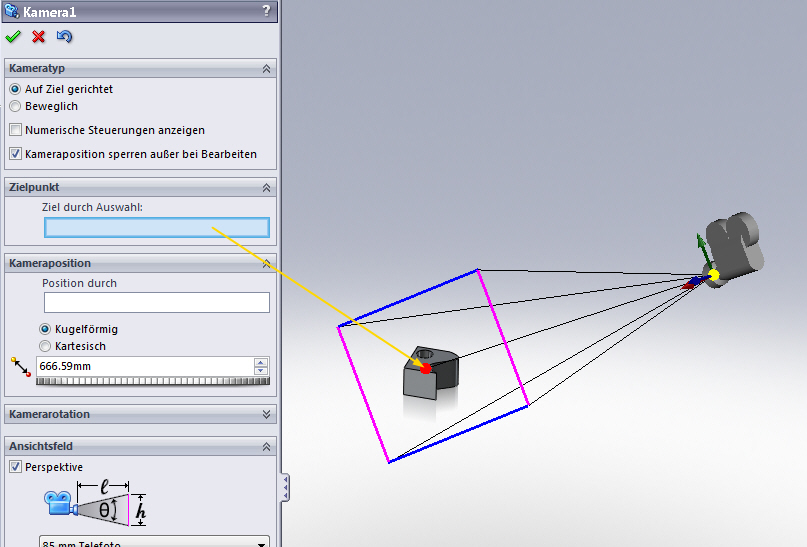Image resolution: width=807 pixels, height=547 pixels.
Task: Select 'Auf Ziel gerichtet' camera type
Action: 15,89
